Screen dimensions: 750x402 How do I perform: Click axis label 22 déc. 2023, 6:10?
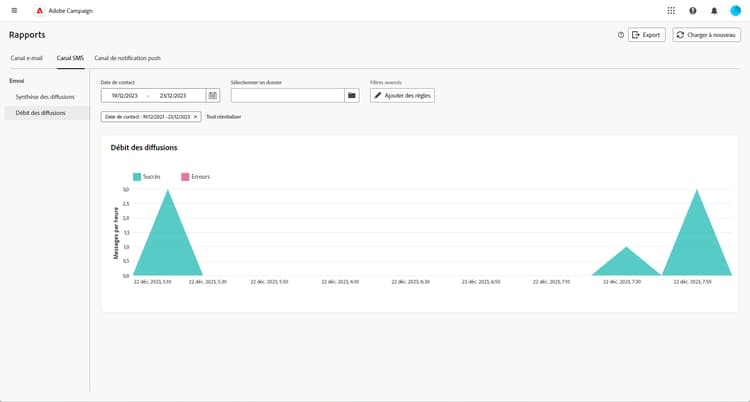click(340, 282)
